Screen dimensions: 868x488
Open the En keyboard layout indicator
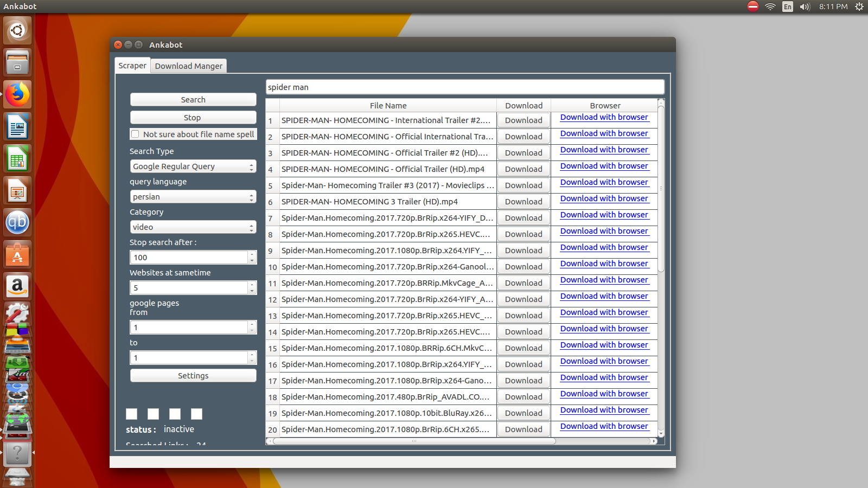[x=788, y=7]
